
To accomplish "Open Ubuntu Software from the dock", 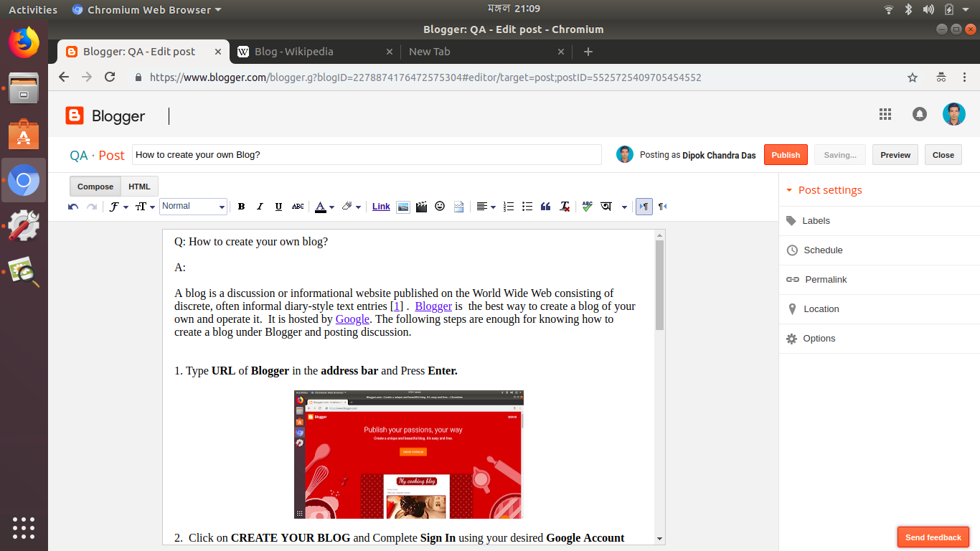I will click(x=24, y=134).
